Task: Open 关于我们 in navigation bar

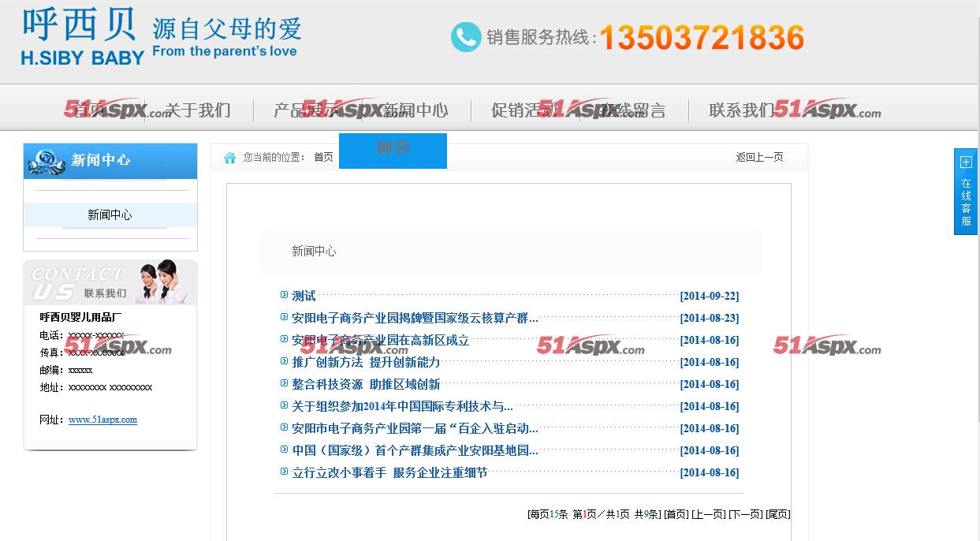Action: pos(198,110)
